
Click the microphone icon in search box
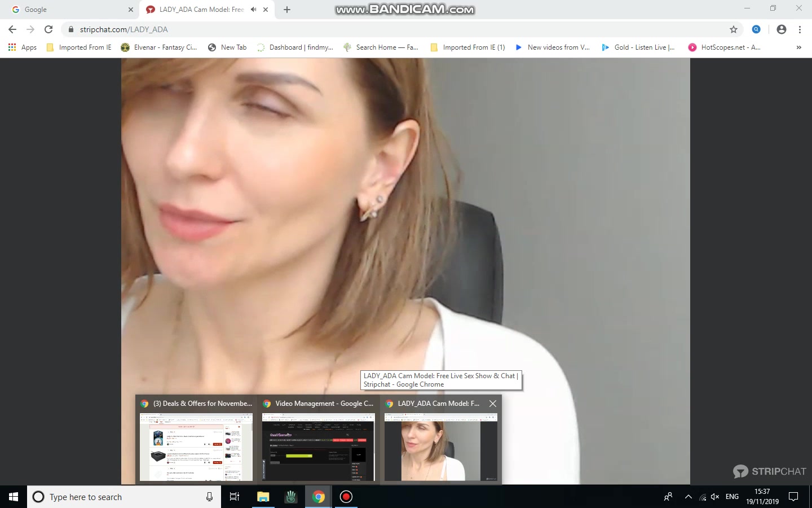(x=209, y=497)
